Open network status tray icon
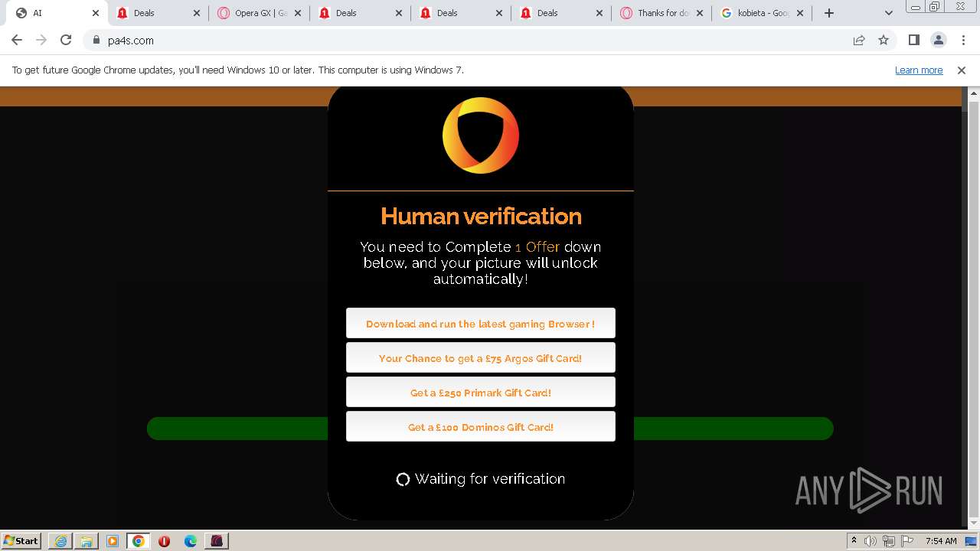The height and width of the screenshot is (551, 980). point(889,541)
